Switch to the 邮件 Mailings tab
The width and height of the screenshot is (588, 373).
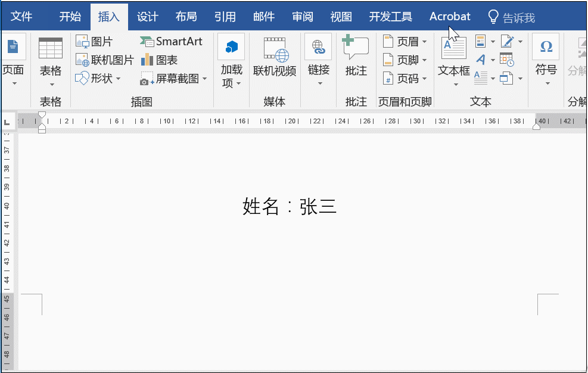point(264,17)
